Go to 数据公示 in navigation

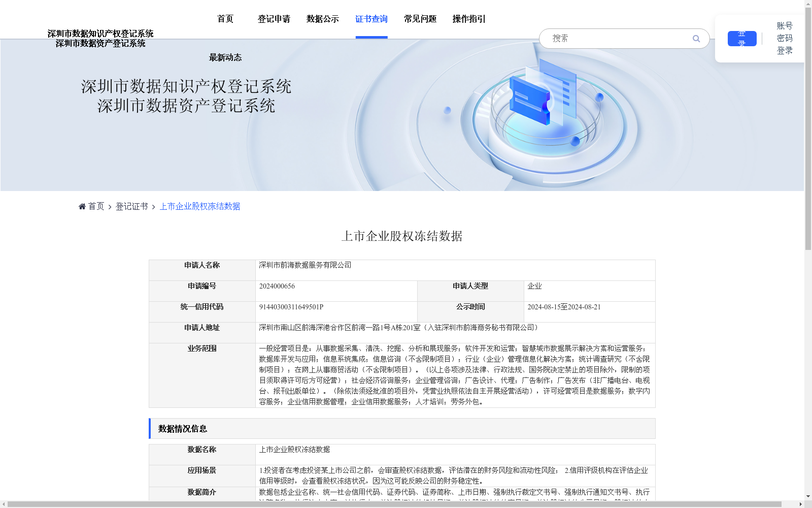point(323,19)
